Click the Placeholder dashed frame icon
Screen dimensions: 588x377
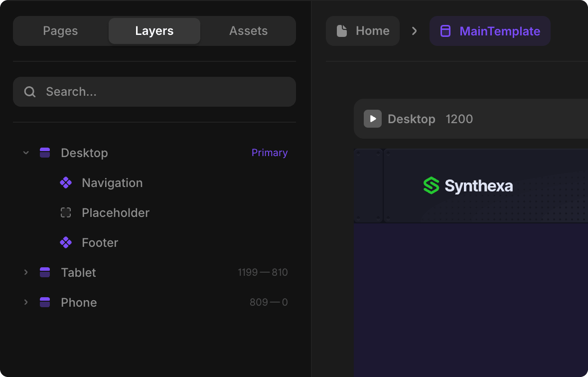click(x=66, y=213)
